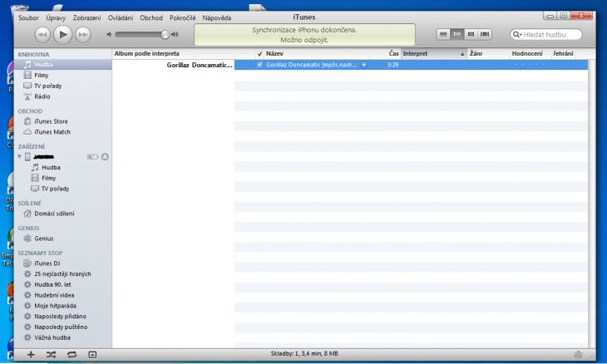
Task: Click the song's arrow options button
Action: pos(364,65)
